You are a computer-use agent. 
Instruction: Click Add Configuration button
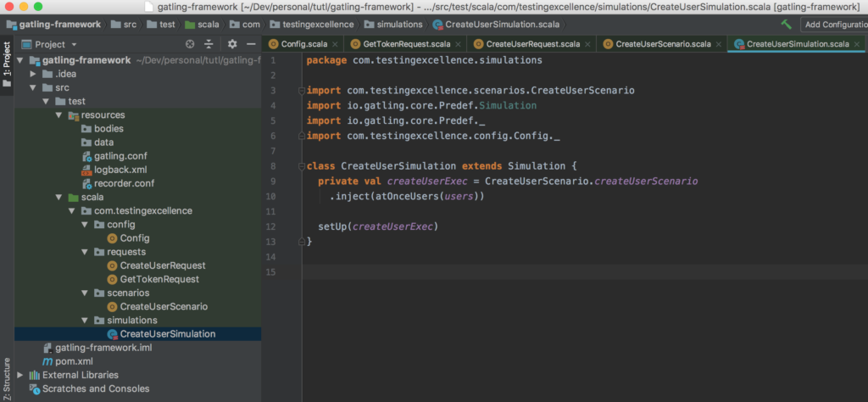point(834,25)
